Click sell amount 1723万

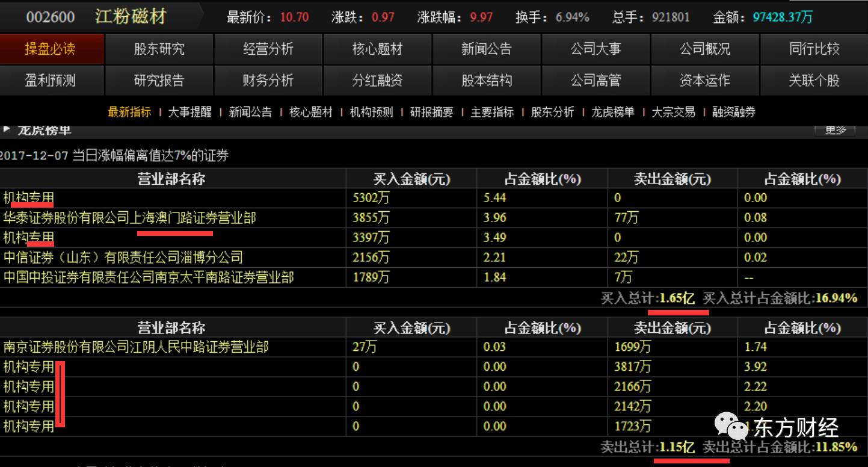(633, 427)
